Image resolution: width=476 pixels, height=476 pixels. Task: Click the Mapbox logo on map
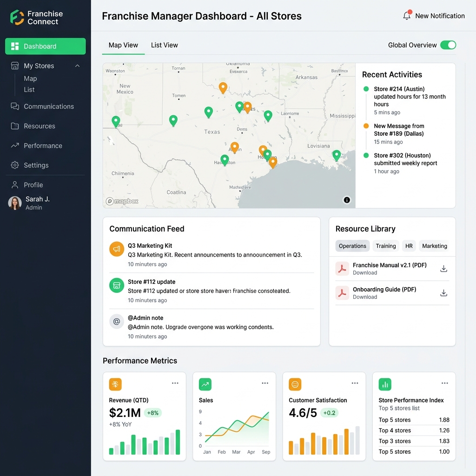click(122, 201)
